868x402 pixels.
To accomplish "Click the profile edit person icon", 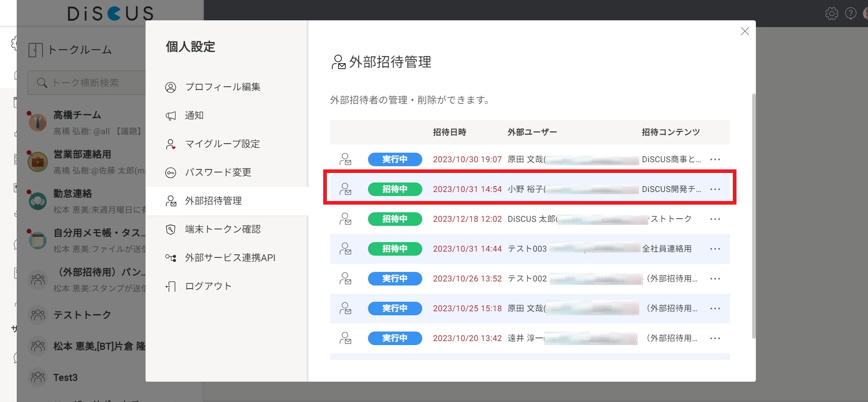I will pyautogui.click(x=170, y=87).
